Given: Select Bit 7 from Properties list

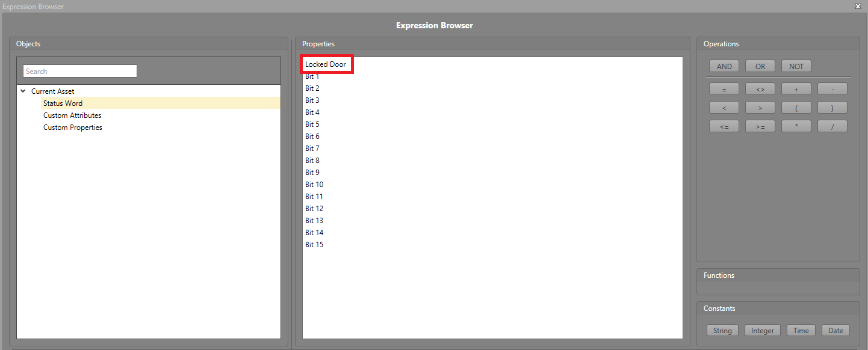Looking at the screenshot, I should (312, 149).
